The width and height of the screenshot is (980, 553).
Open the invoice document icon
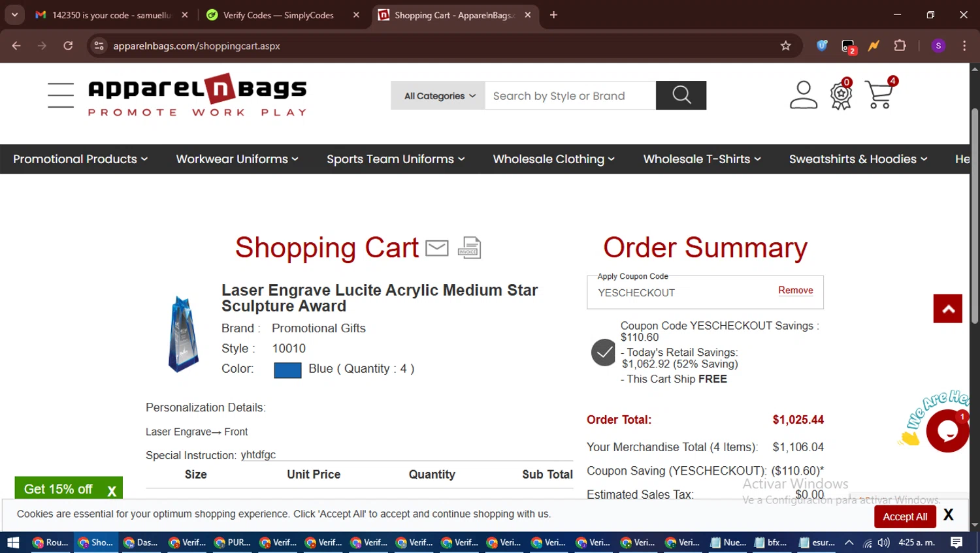point(470,247)
